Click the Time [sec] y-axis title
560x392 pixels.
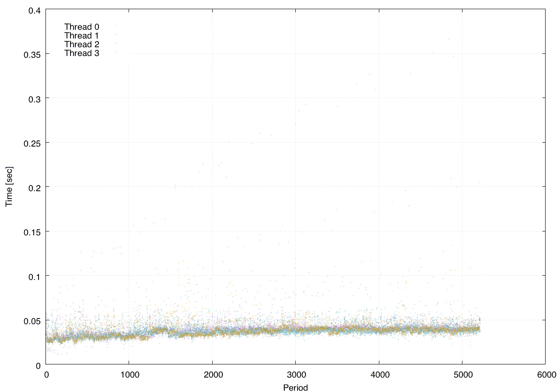pyautogui.click(x=9, y=187)
